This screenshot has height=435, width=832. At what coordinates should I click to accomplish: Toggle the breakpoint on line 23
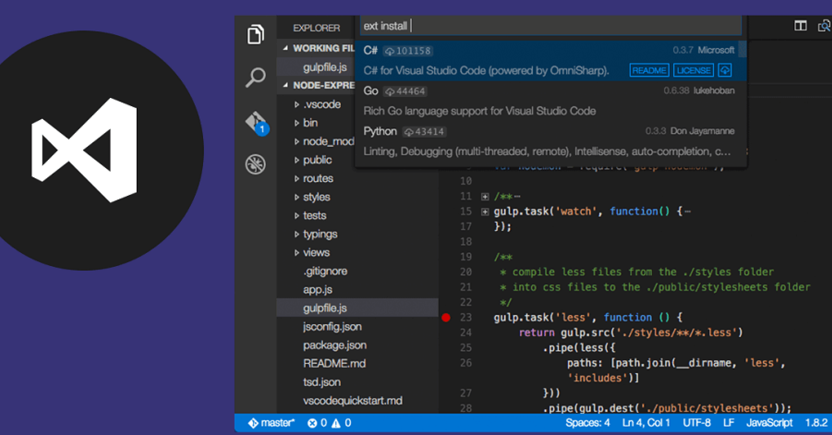click(446, 317)
